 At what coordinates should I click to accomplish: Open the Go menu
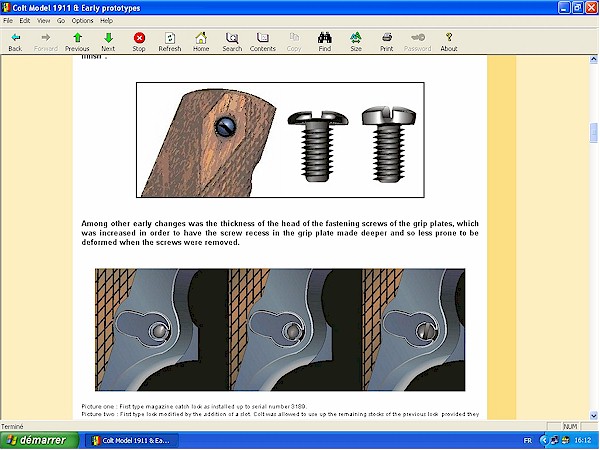tap(61, 21)
